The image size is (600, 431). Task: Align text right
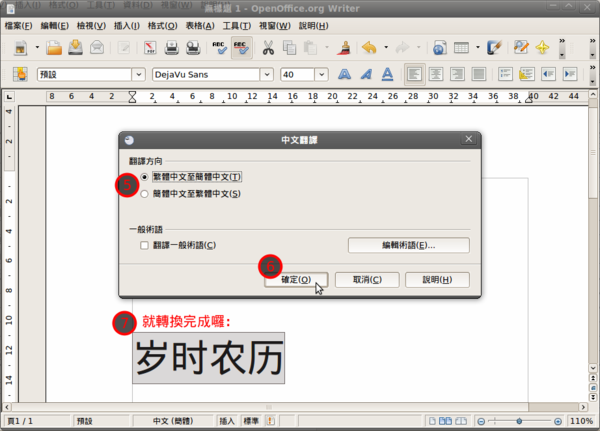pos(457,74)
